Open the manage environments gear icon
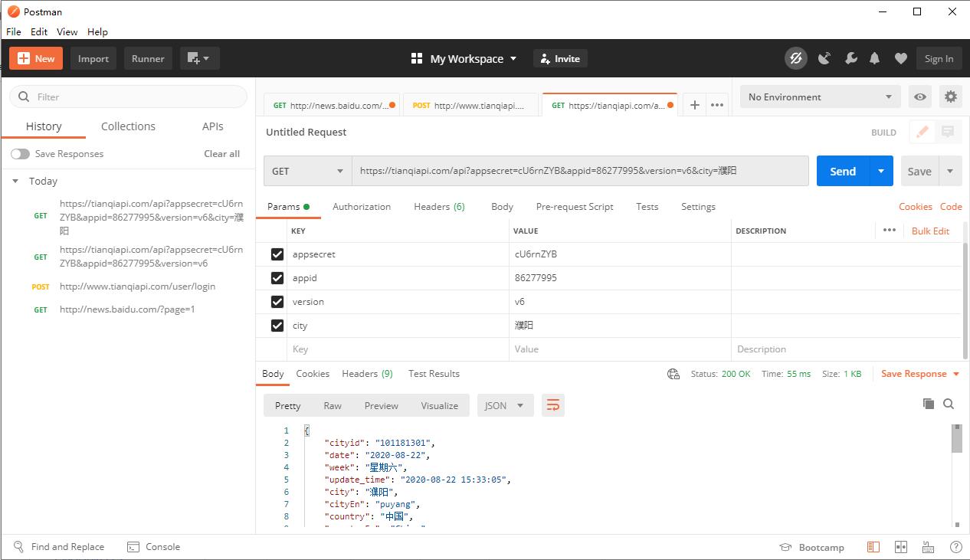The height and width of the screenshot is (560, 970). (x=951, y=97)
